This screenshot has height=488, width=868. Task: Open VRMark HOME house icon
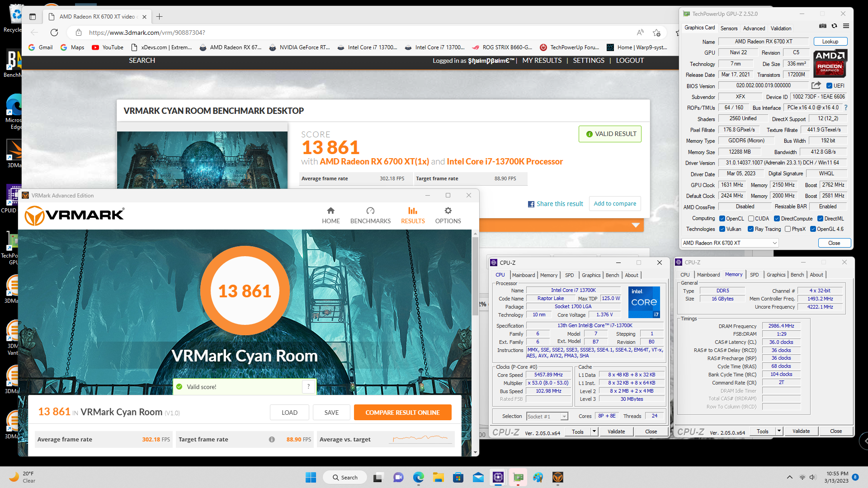point(330,211)
